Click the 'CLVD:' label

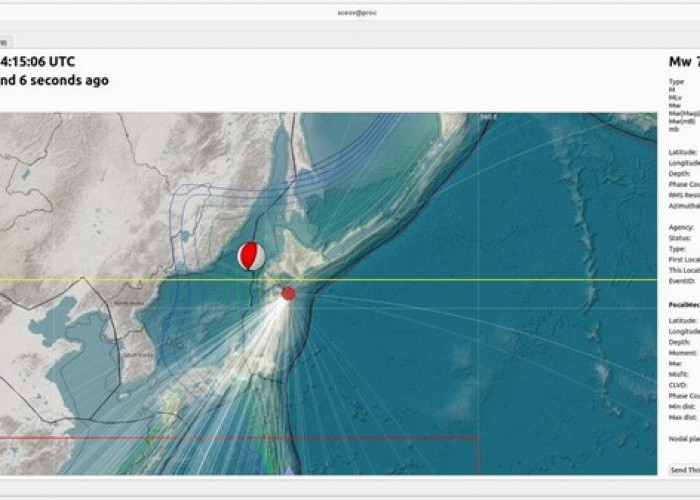pyautogui.click(x=678, y=385)
